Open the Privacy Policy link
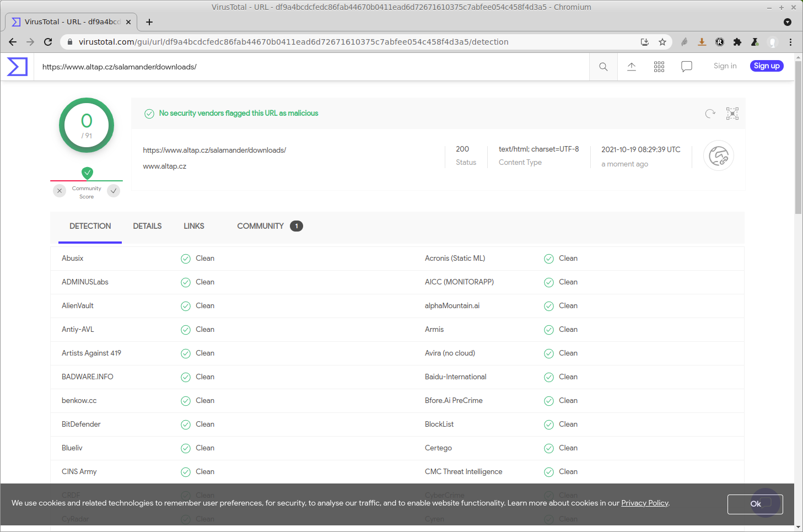 pyautogui.click(x=644, y=503)
